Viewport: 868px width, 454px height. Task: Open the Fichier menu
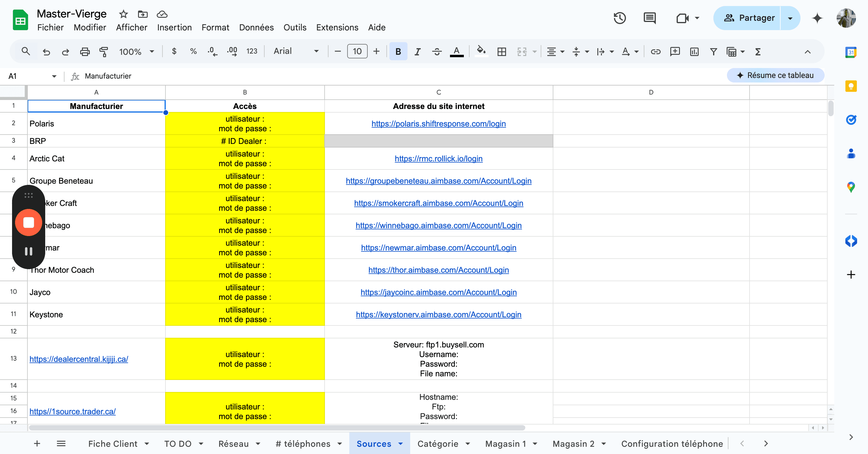pyautogui.click(x=50, y=28)
